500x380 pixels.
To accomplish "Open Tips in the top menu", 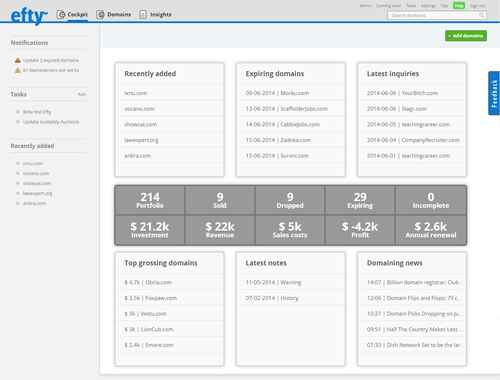I will (x=444, y=6).
